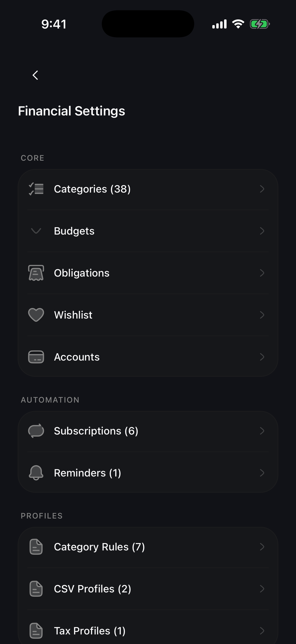
Task: Click the Reminders bell icon
Action: 36,473
